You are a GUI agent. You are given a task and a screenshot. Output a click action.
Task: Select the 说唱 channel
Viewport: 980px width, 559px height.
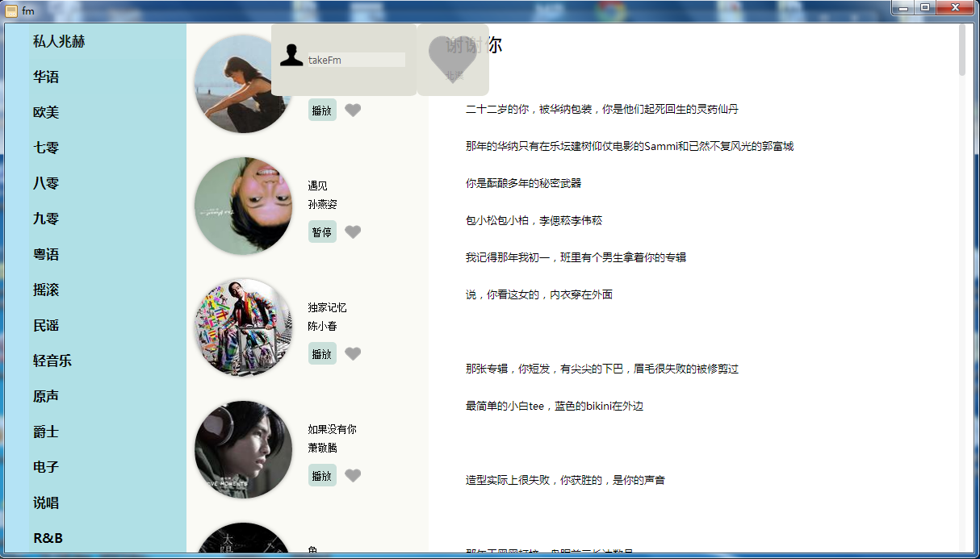coord(46,503)
